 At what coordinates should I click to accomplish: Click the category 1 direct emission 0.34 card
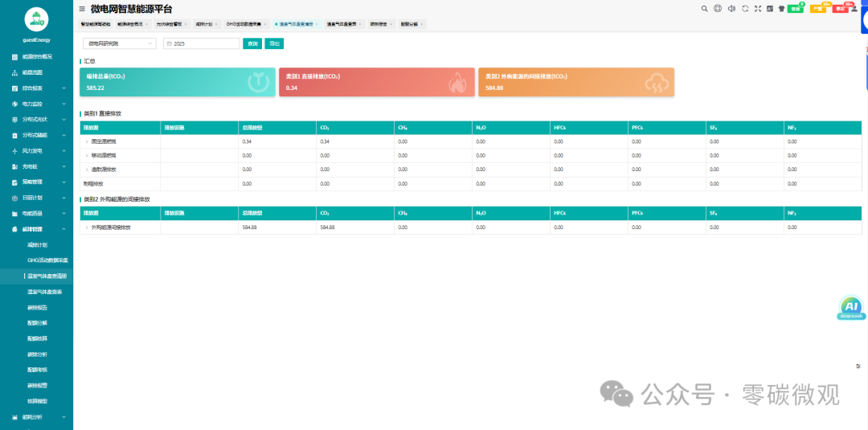(377, 83)
